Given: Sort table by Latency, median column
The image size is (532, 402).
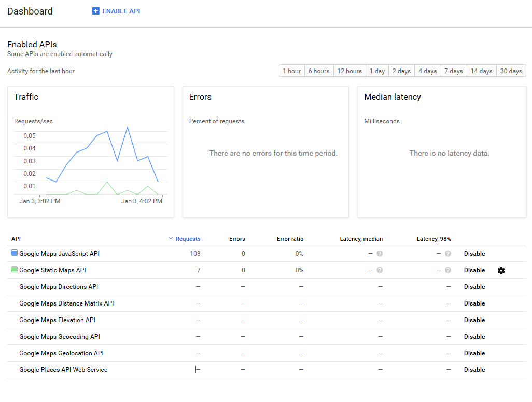Looking at the screenshot, I should (361, 239).
